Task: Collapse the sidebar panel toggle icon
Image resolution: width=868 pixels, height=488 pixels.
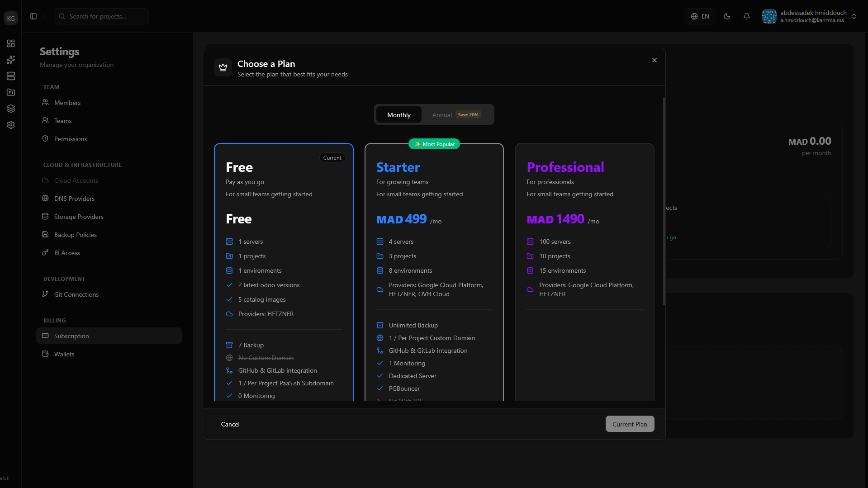Action: tap(33, 16)
